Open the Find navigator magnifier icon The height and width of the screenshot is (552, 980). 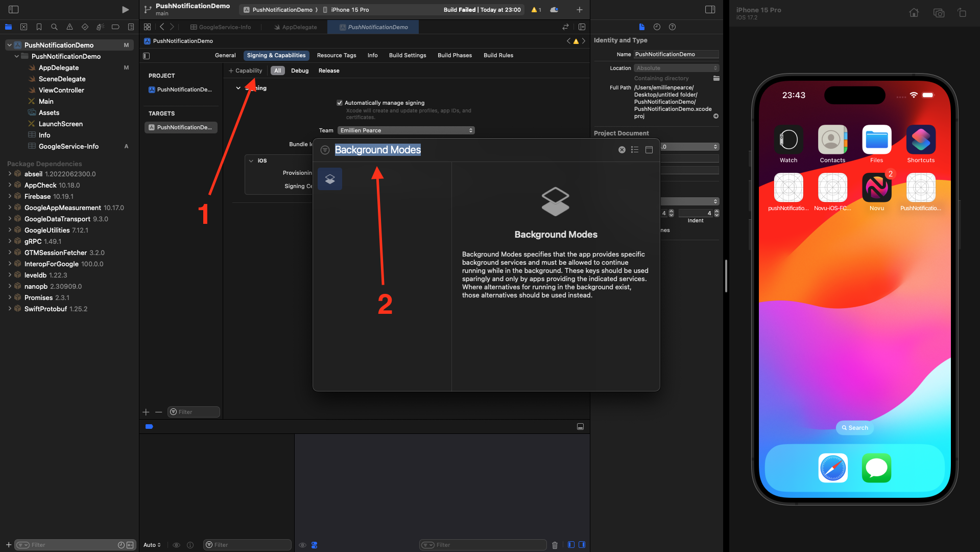(54, 27)
